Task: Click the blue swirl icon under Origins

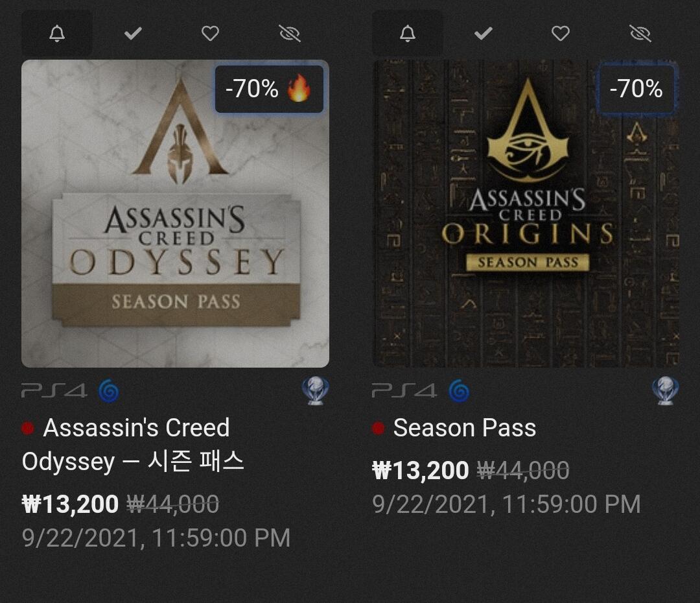Action: click(x=460, y=391)
